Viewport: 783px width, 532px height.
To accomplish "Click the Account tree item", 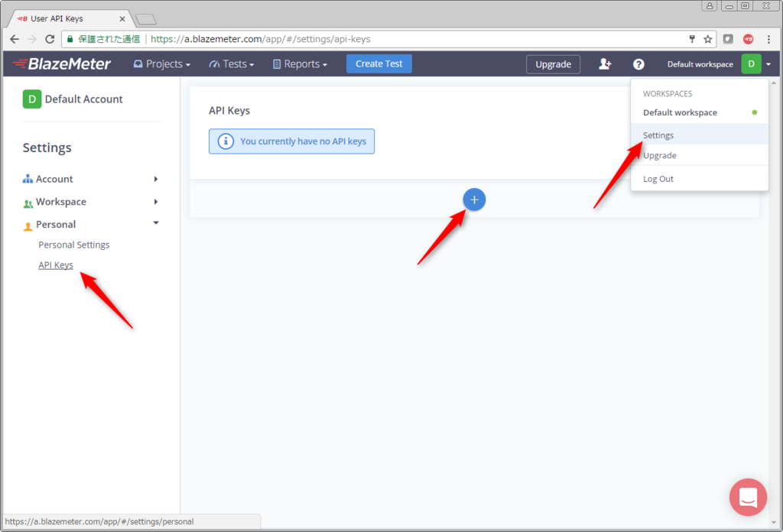I will 54,179.
